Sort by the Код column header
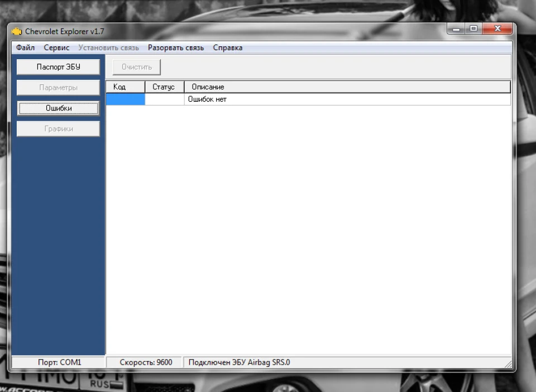This screenshot has height=392, width=536. (x=126, y=87)
